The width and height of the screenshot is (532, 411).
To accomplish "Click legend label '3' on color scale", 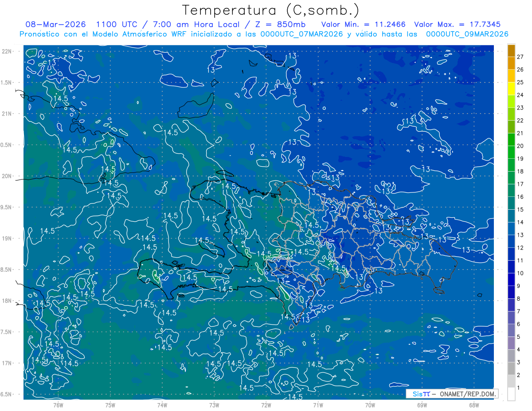I will point(519,362).
